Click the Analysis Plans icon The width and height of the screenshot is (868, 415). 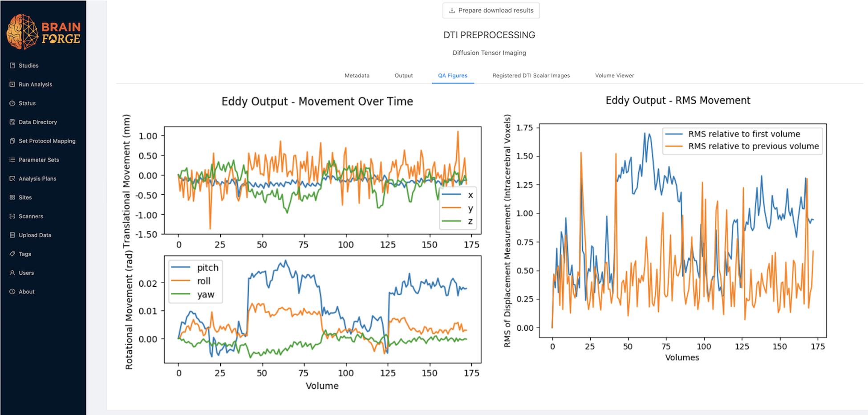[x=12, y=179]
